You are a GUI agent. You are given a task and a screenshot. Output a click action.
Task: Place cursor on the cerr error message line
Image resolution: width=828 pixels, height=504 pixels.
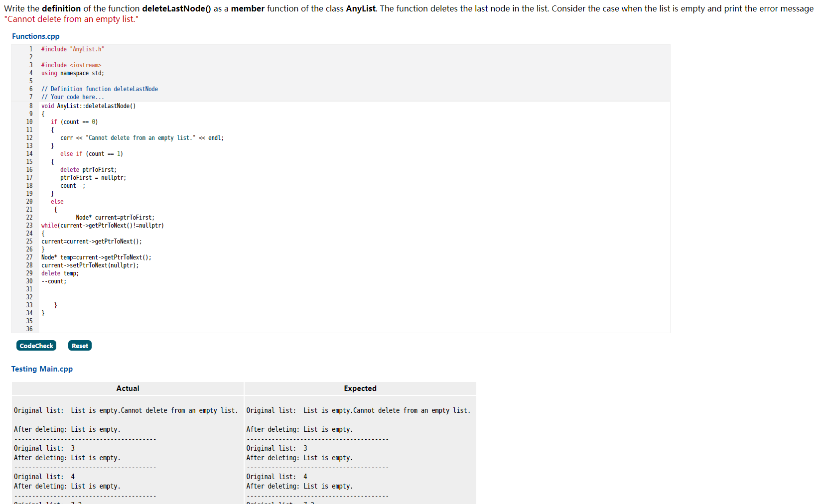point(141,137)
